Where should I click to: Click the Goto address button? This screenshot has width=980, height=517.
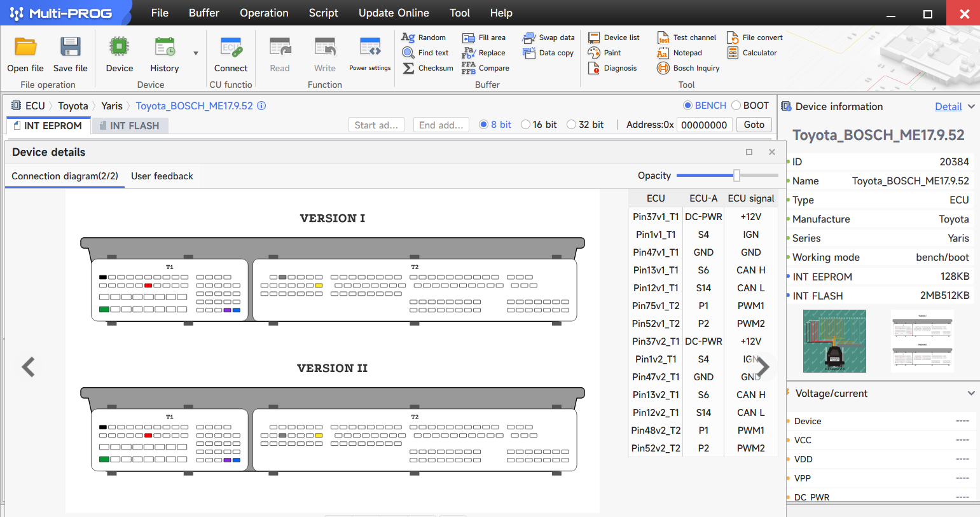[754, 125]
